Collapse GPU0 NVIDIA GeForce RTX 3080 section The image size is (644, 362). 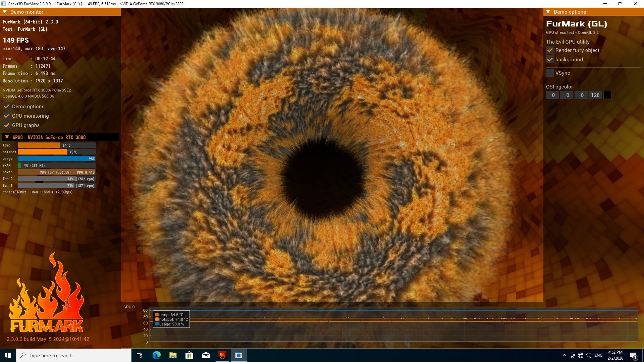point(7,137)
